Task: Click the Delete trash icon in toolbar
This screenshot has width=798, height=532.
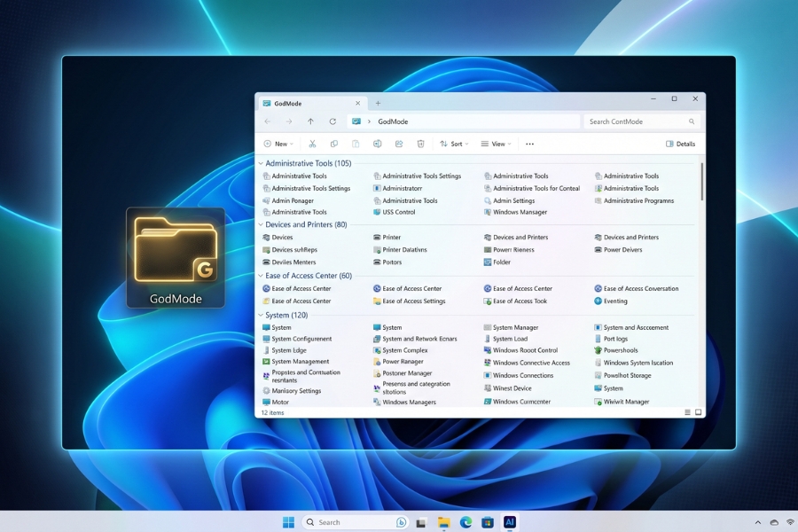Action: [x=420, y=144]
